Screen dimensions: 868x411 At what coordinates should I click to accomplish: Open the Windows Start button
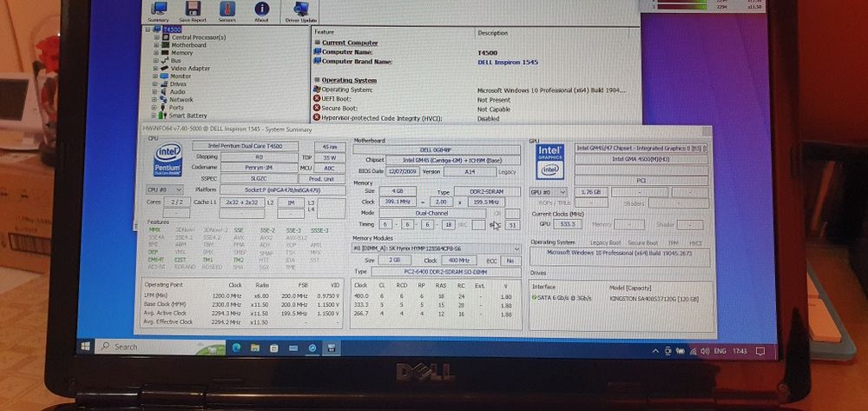(85, 347)
